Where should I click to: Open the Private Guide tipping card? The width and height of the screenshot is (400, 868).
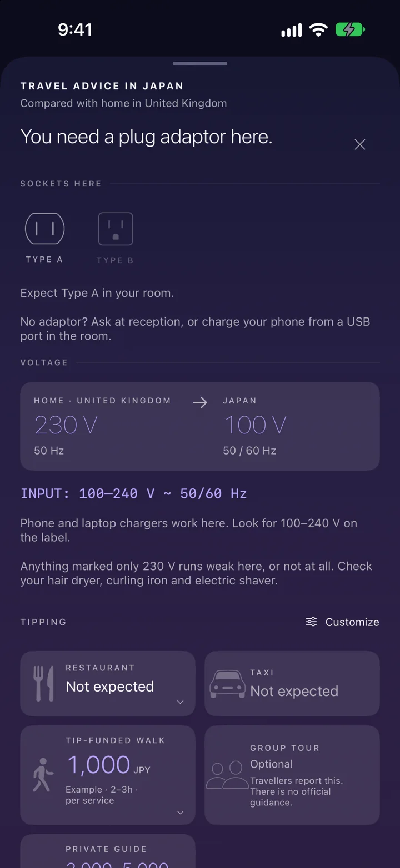108,851
